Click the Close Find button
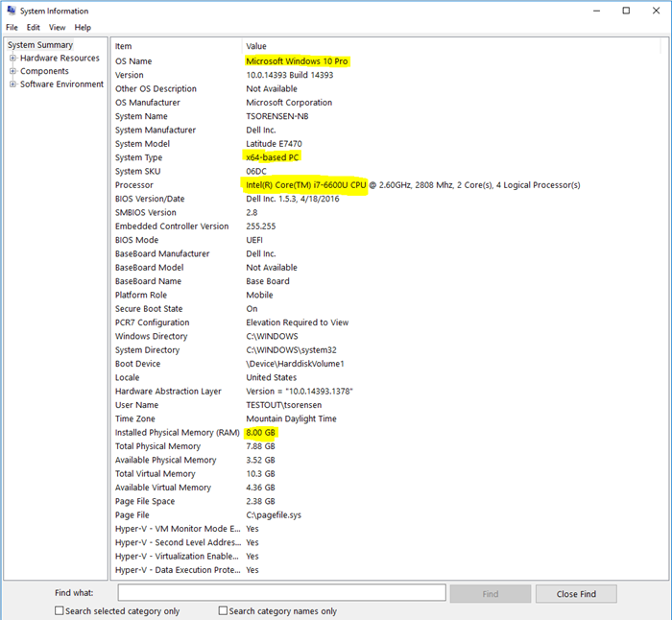672x620 pixels. [576, 594]
